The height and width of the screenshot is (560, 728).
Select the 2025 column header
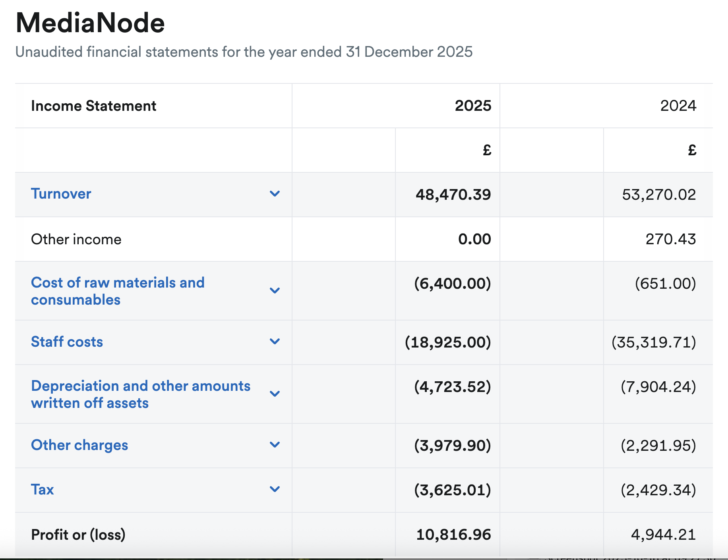pos(473,106)
